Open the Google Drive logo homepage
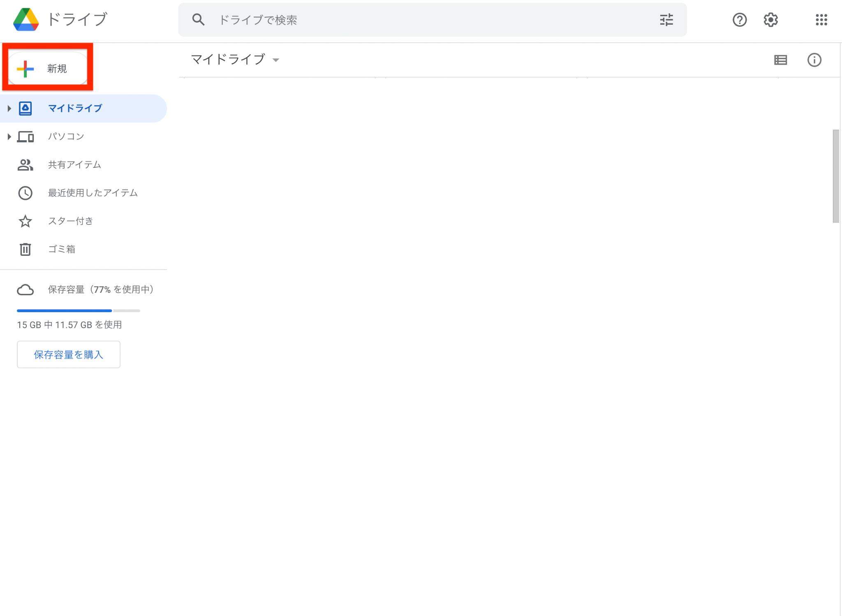 pyautogui.click(x=26, y=19)
